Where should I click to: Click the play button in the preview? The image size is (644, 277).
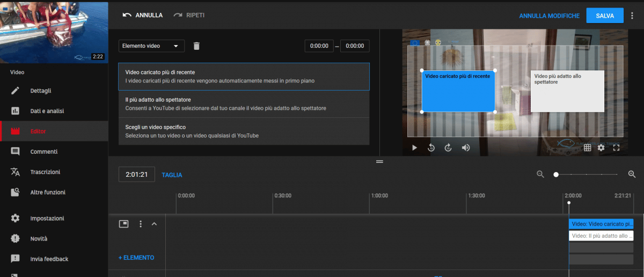coord(414,148)
